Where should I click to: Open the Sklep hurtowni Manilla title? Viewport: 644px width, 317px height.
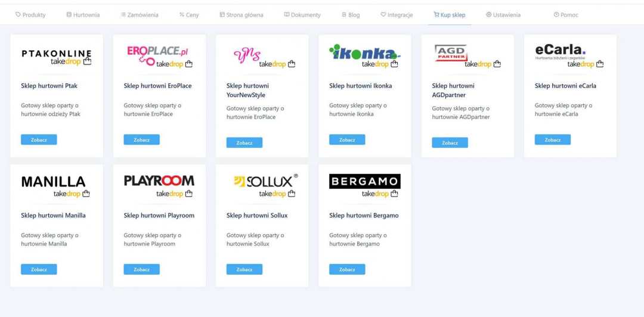click(54, 216)
